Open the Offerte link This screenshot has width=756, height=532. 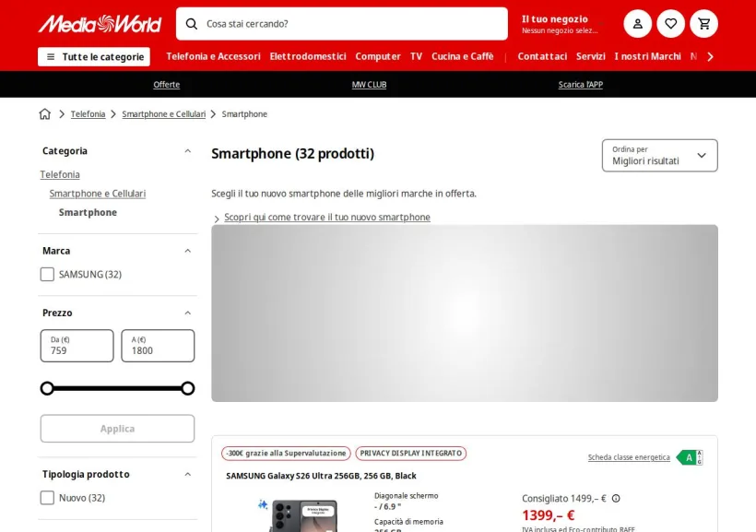coord(166,85)
